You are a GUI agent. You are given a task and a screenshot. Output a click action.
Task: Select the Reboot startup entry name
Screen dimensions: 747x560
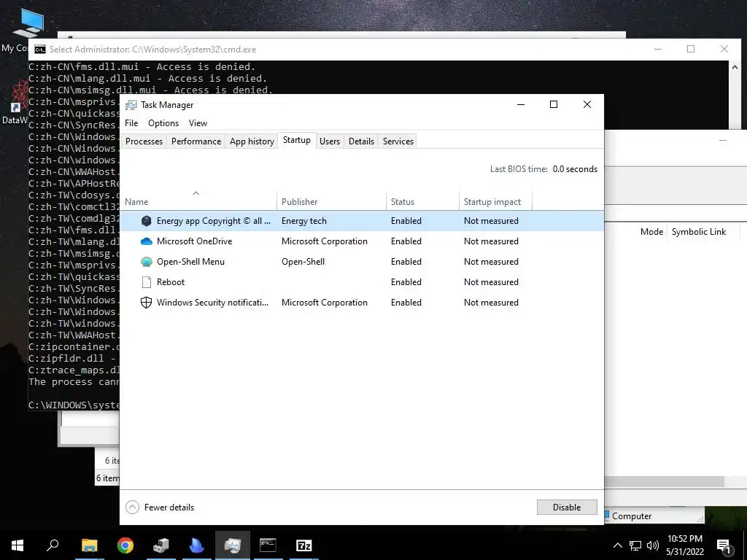[x=171, y=282]
